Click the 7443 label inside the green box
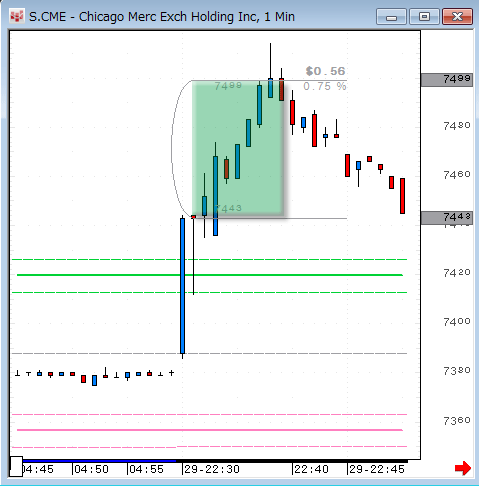The image size is (479, 486). tap(228, 208)
